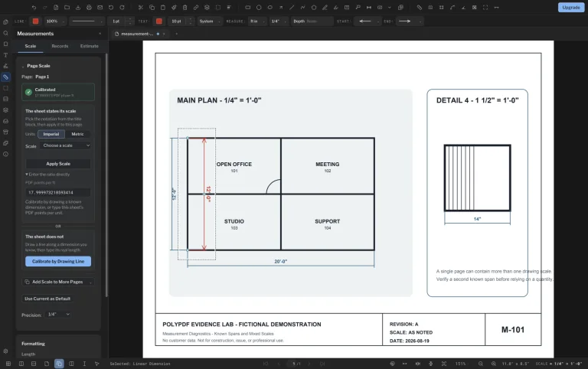Send by email using the envelope icon
This screenshot has width=588, height=369.
[100, 8]
